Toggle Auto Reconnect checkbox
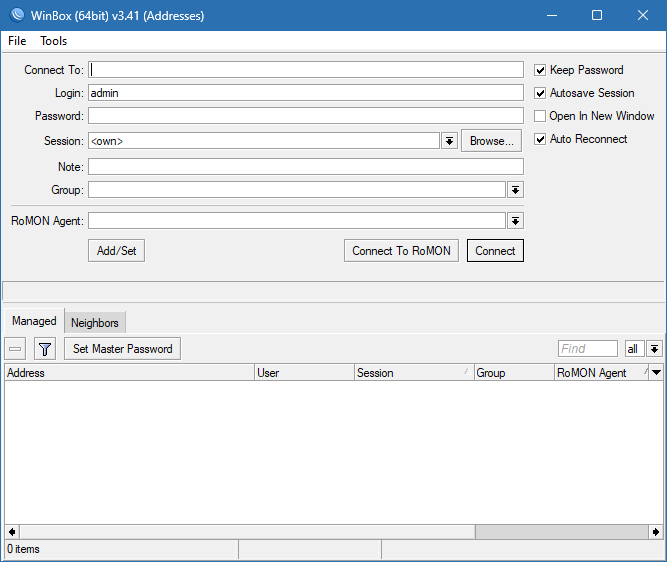The width and height of the screenshot is (667, 562). click(540, 139)
